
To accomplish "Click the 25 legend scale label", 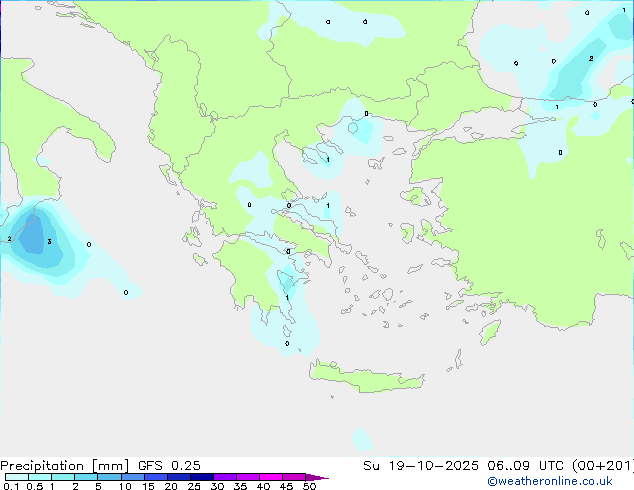I will (x=194, y=486).
